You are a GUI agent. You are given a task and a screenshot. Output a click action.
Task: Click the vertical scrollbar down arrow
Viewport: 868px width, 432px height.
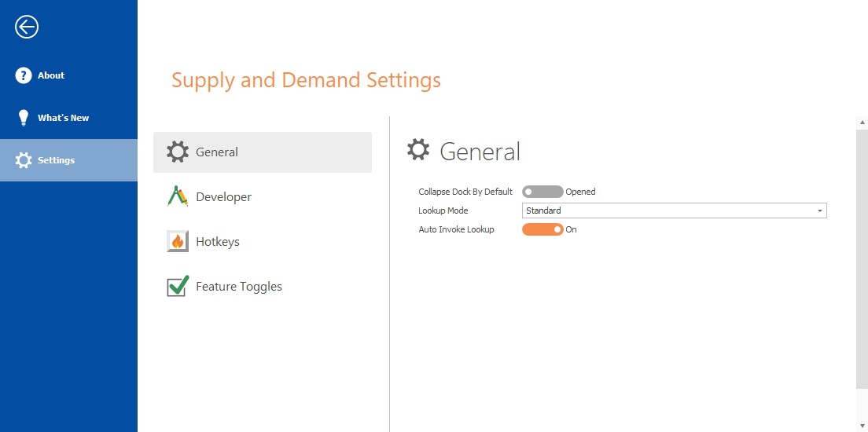point(862,427)
